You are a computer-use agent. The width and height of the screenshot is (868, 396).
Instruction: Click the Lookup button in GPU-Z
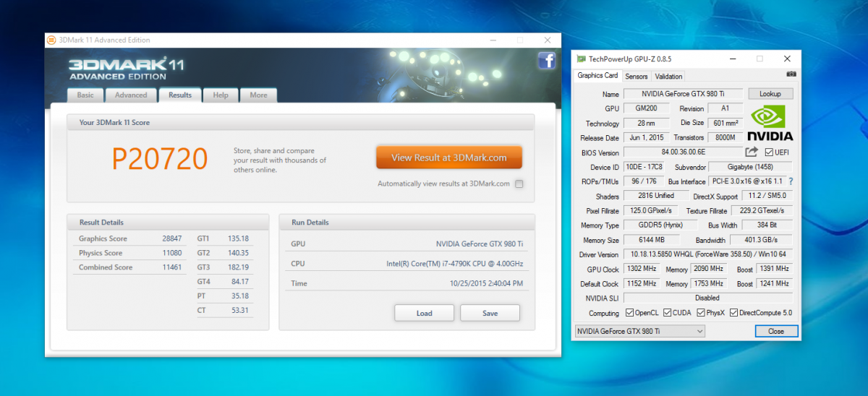770,94
